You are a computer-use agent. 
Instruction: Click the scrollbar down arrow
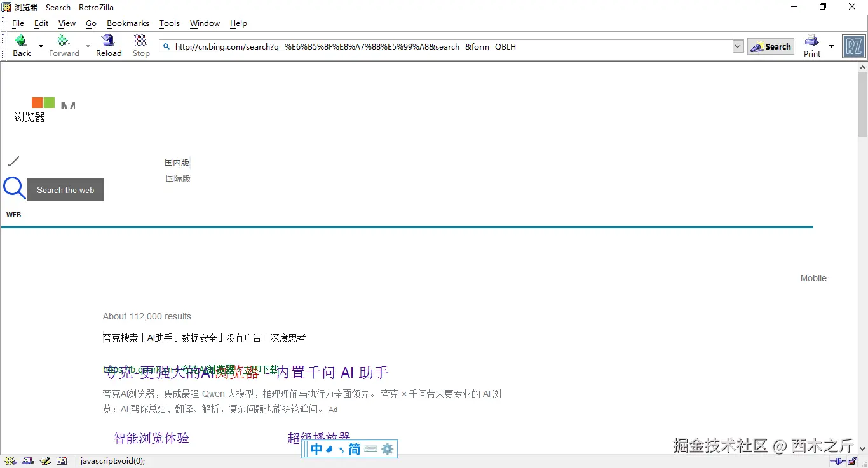862,448
